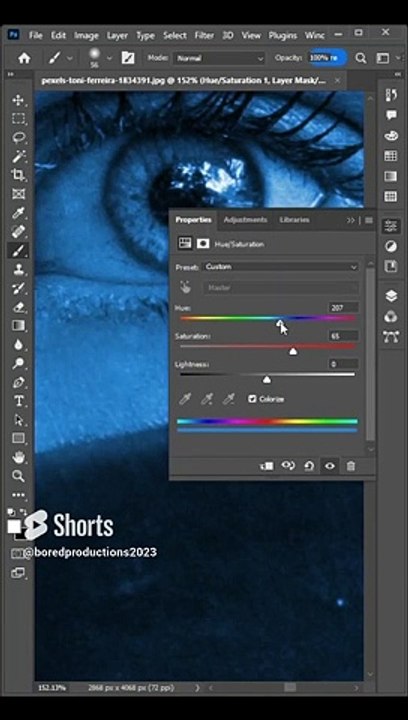
Task: Select the Brush tool in toolbar
Action: pyautogui.click(x=18, y=250)
